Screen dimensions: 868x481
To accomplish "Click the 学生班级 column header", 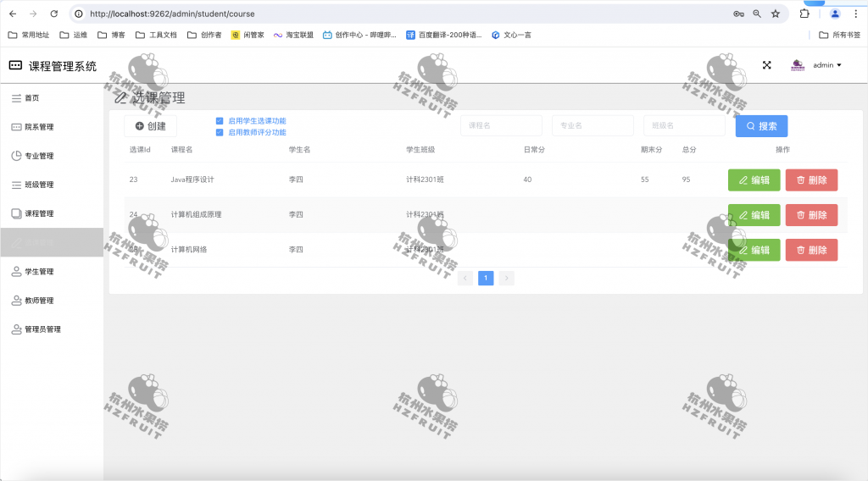I will point(420,150).
